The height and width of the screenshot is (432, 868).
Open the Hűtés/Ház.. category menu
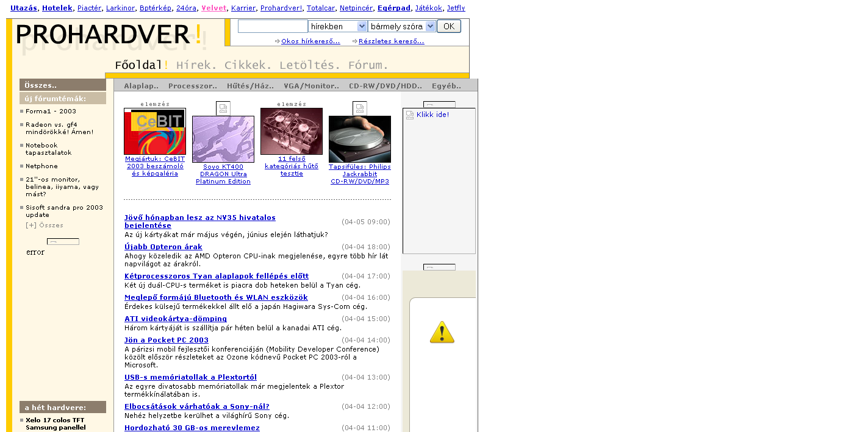[250, 86]
